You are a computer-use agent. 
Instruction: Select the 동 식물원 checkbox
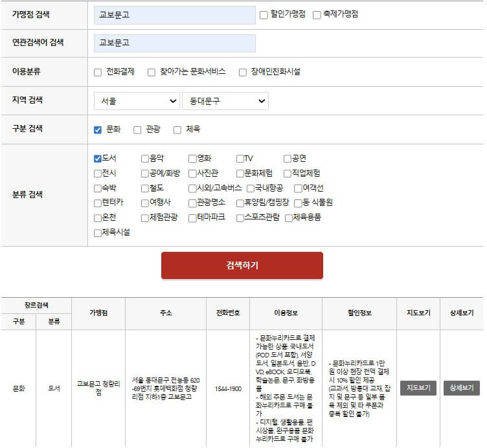tap(298, 203)
